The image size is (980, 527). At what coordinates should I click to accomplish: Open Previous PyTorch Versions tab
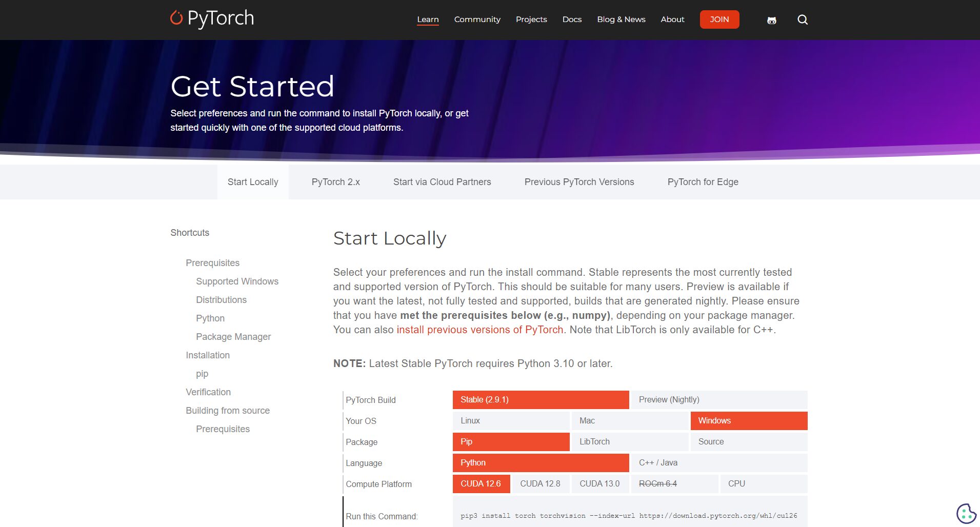tap(579, 182)
